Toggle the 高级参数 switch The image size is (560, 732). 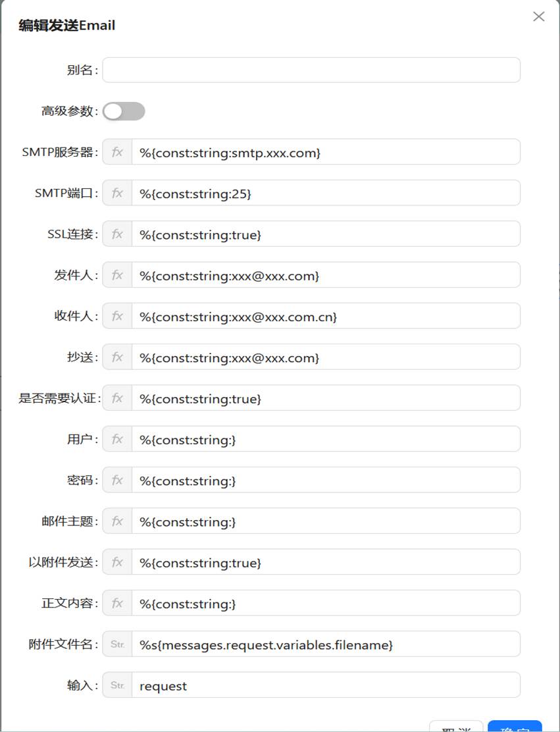click(x=124, y=111)
